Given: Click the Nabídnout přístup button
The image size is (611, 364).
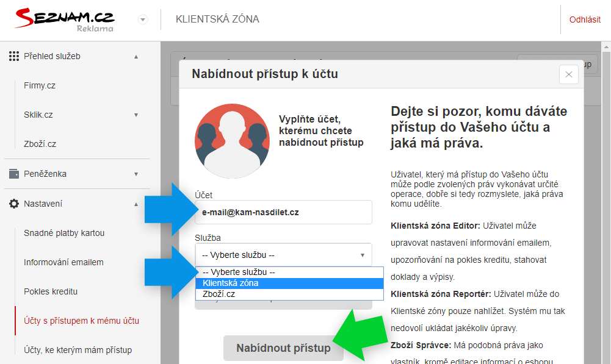Looking at the screenshot, I should coord(283,348).
